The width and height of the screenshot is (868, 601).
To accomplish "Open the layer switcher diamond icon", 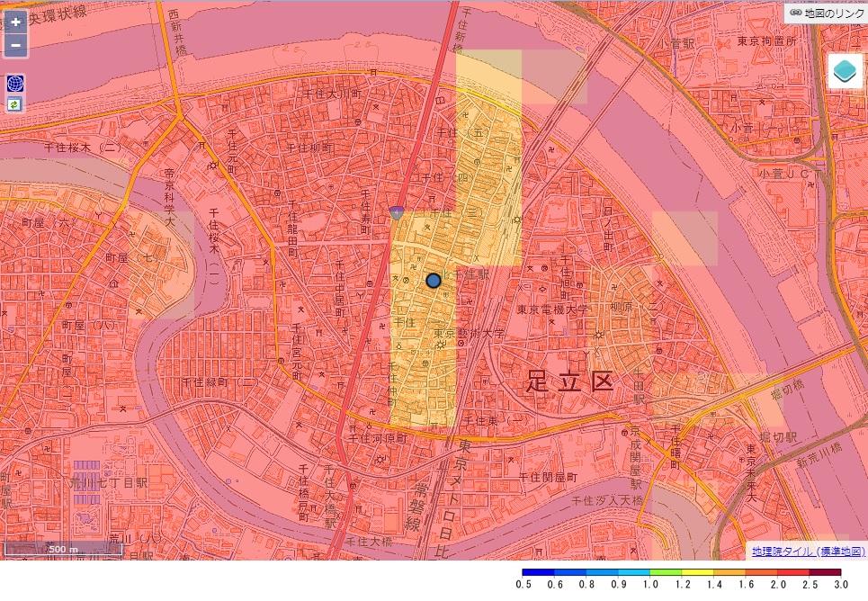I will (x=845, y=72).
